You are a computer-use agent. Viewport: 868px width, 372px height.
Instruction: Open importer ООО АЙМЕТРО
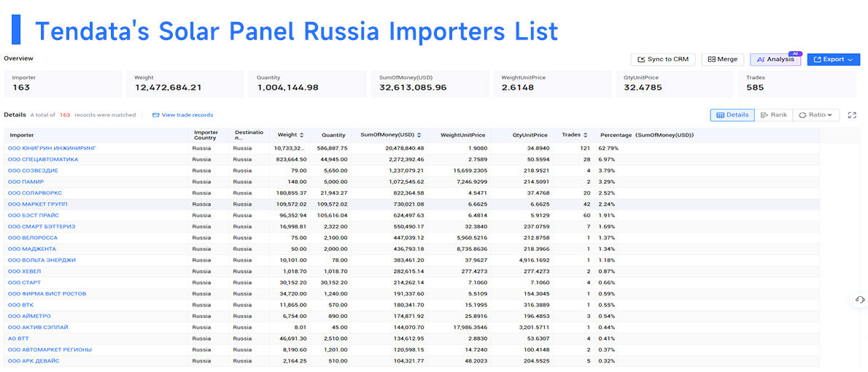tap(29, 317)
